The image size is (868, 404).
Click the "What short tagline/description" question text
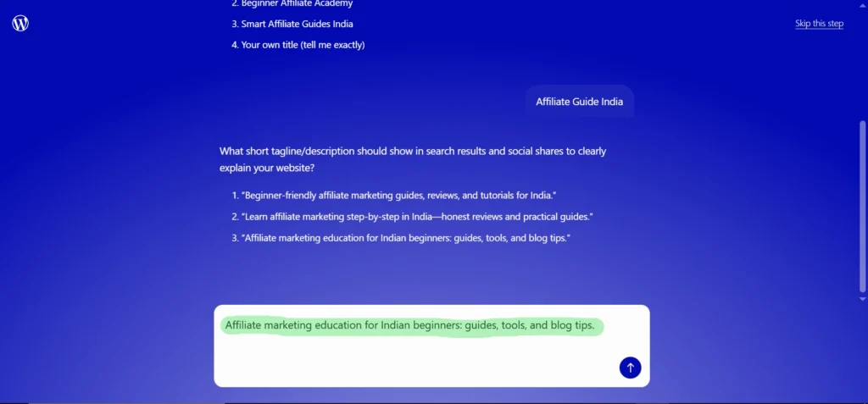pyautogui.click(x=412, y=152)
